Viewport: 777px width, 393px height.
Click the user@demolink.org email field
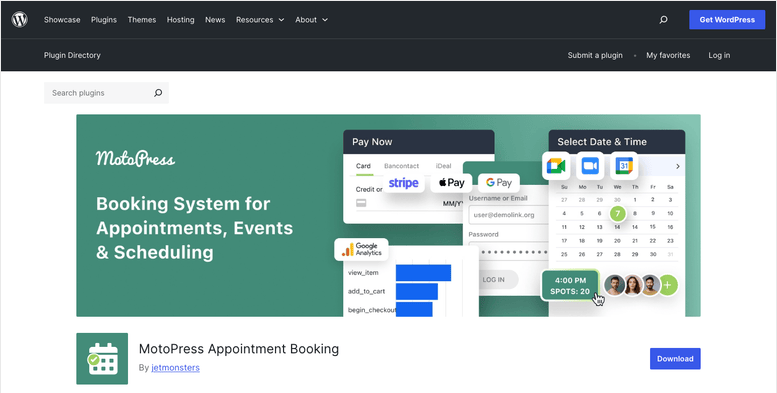tap(508, 215)
